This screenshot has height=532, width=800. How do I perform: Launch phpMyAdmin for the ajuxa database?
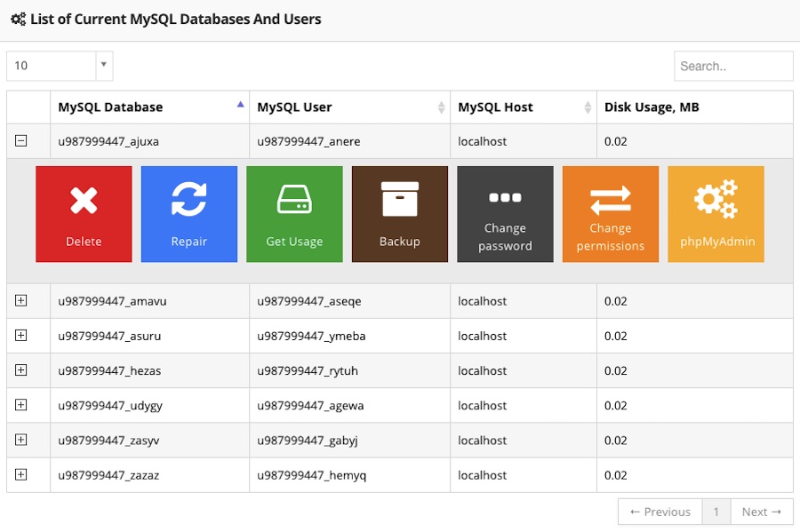(x=716, y=214)
